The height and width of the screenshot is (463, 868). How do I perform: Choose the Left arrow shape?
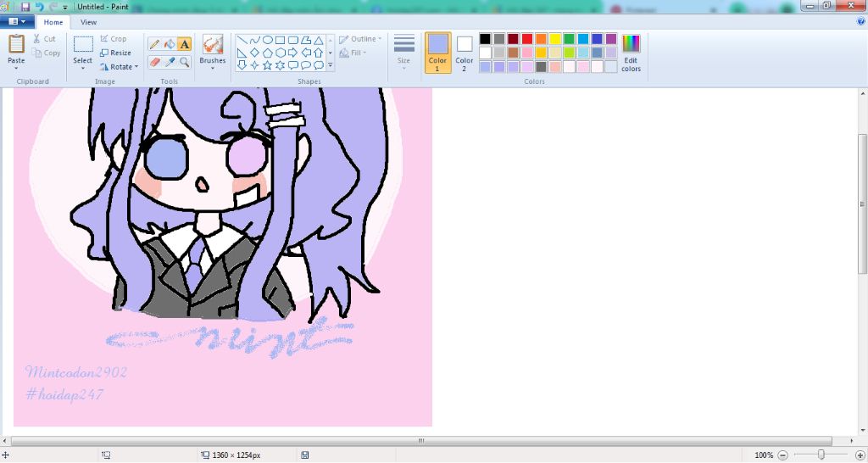click(x=305, y=53)
